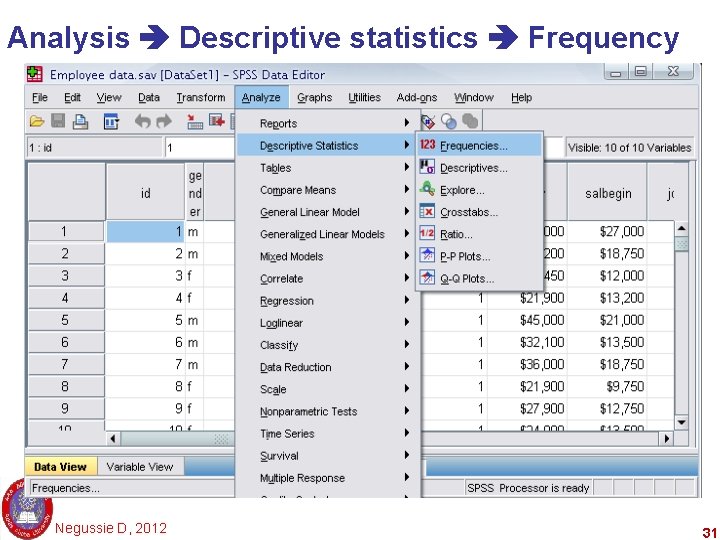The image size is (720, 540).
Task: Expand the Generalized Linear Models submenu
Action: [x=328, y=234]
